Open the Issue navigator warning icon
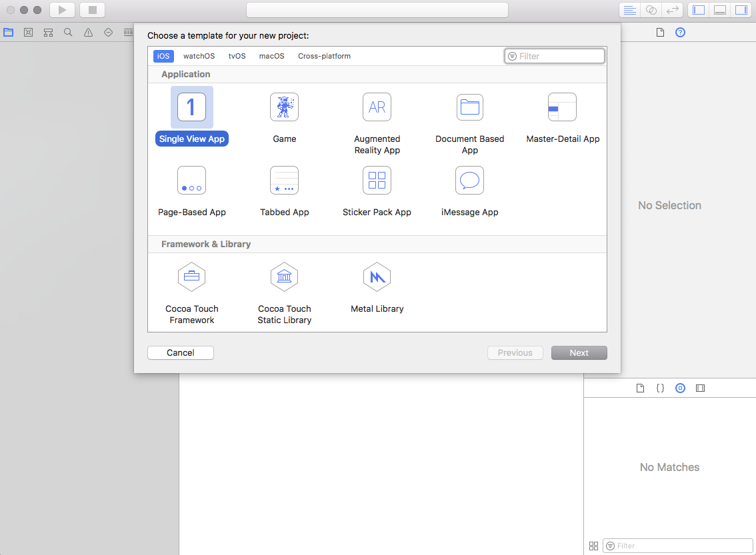Image resolution: width=756 pixels, height=555 pixels. point(88,32)
